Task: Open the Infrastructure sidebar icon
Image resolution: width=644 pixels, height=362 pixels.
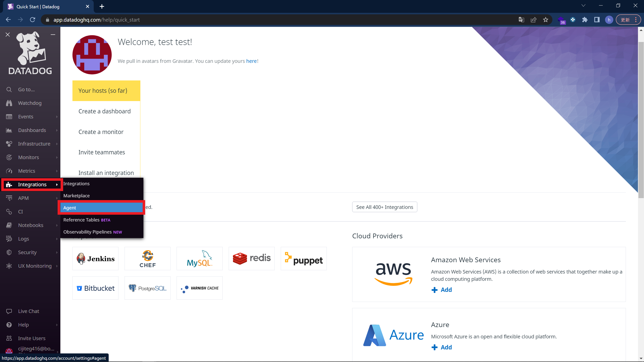Action: click(x=9, y=143)
